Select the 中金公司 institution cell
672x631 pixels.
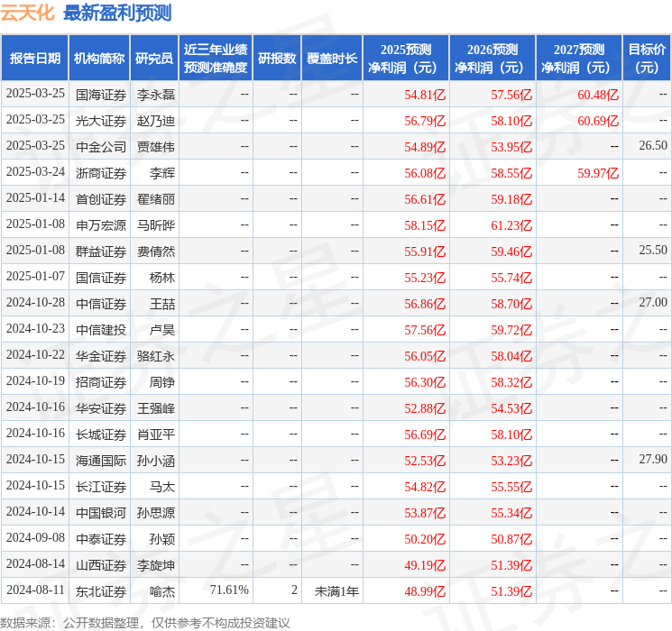[100, 146]
